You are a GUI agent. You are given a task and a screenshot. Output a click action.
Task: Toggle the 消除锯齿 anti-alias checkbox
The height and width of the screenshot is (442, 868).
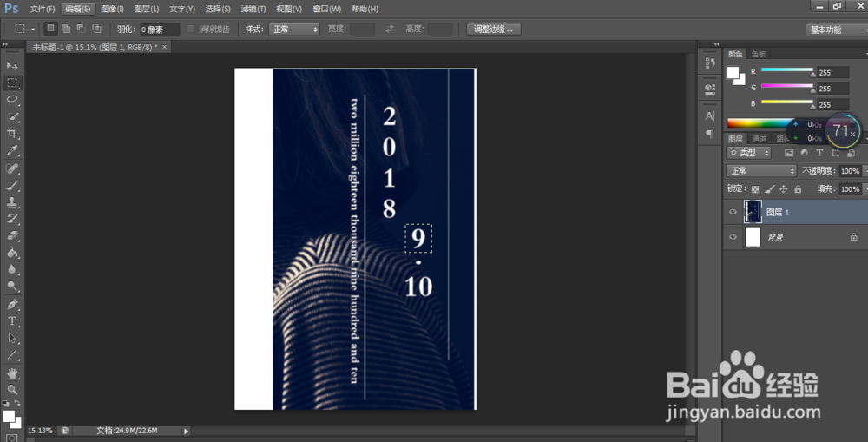[x=191, y=29]
